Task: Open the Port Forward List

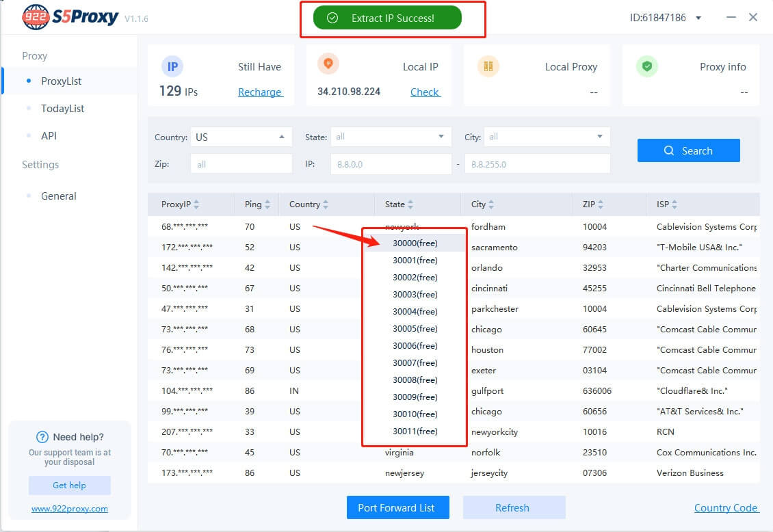Action: coord(397,507)
